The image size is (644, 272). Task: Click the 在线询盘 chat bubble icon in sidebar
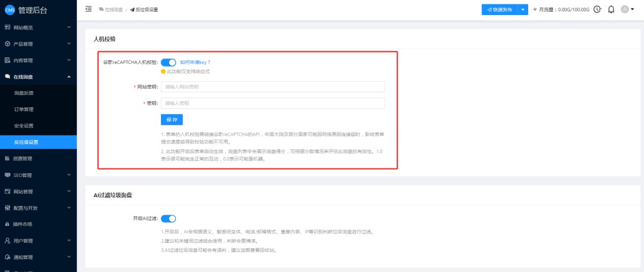coord(8,77)
